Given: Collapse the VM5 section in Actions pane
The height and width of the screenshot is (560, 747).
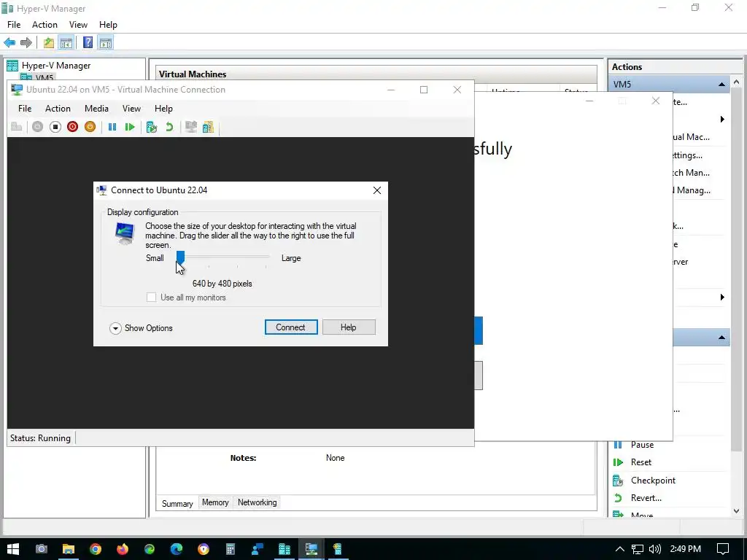Looking at the screenshot, I should [x=721, y=85].
